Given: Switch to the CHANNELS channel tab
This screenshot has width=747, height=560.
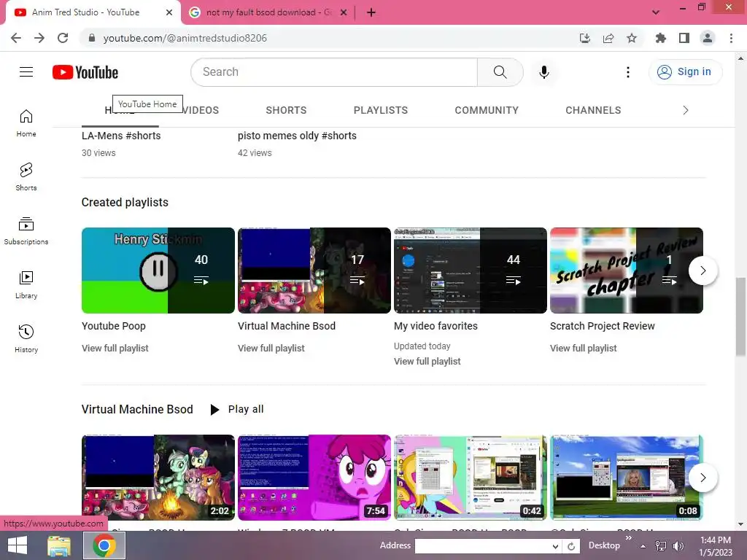Looking at the screenshot, I should [x=593, y=111].
